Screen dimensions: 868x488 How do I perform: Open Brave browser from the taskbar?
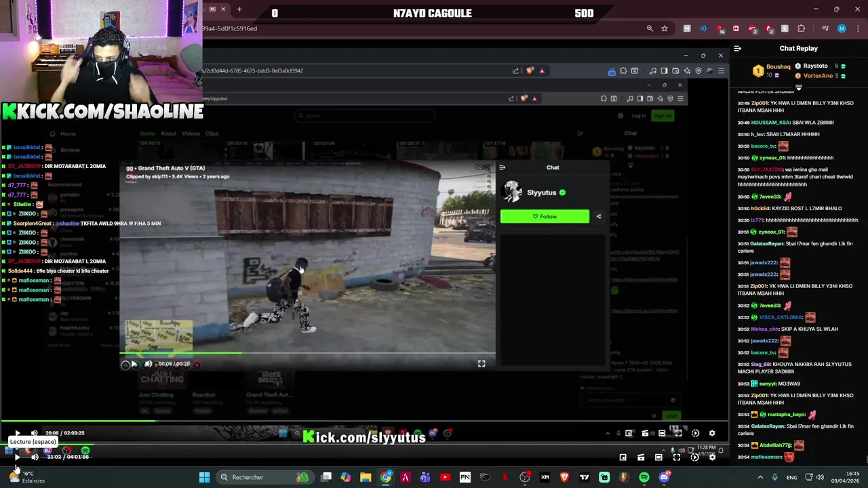click(565, 477)
